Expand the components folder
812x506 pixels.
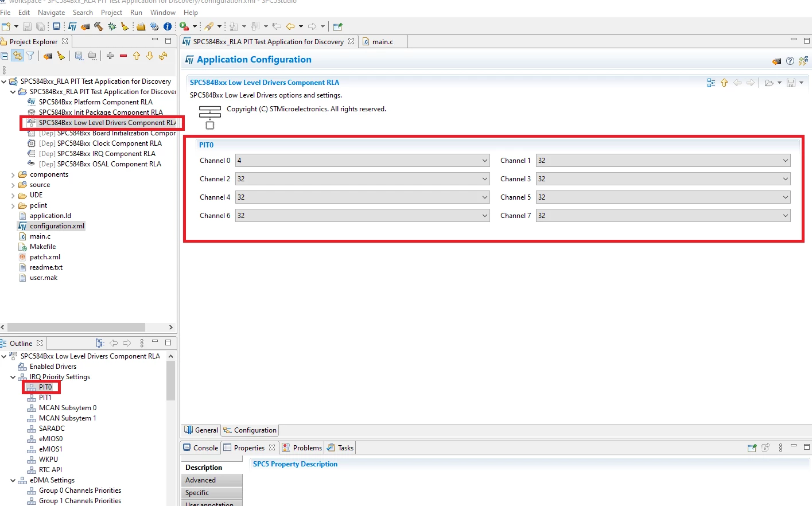pos(13,175)
